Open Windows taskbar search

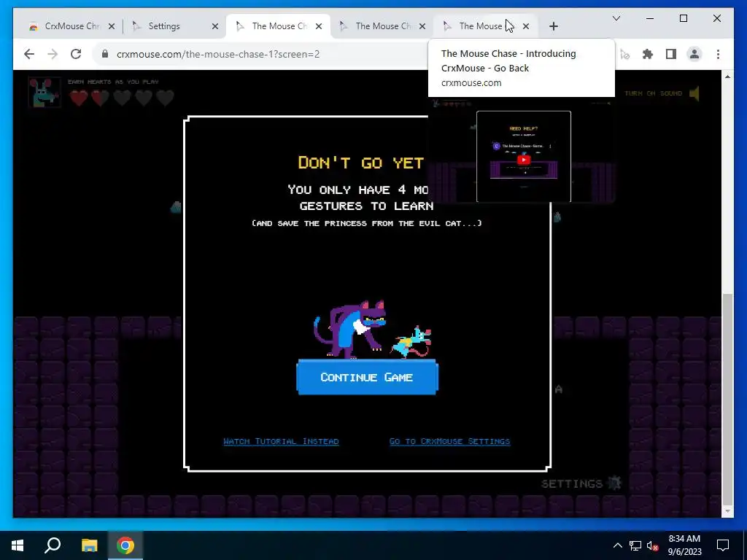[x=53, y=545]
